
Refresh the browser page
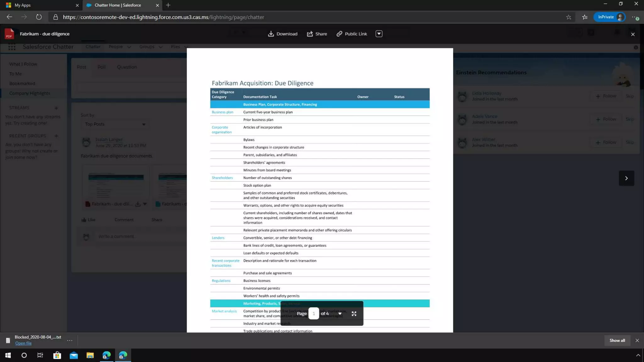[x=39, y=17]
